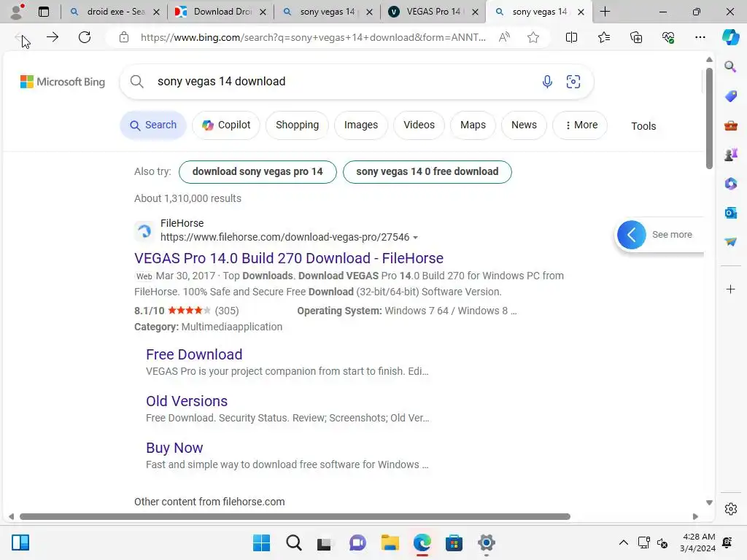Open the sidebar Shopping tag icon
This screenshot has width=747, height=560.
click(730, 96)
